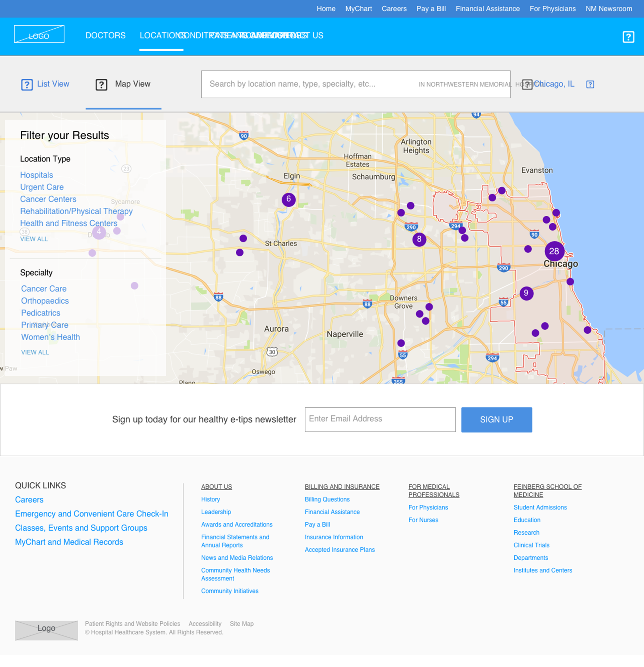
Task: Open Insurance Information link
Action: point(334,537)
